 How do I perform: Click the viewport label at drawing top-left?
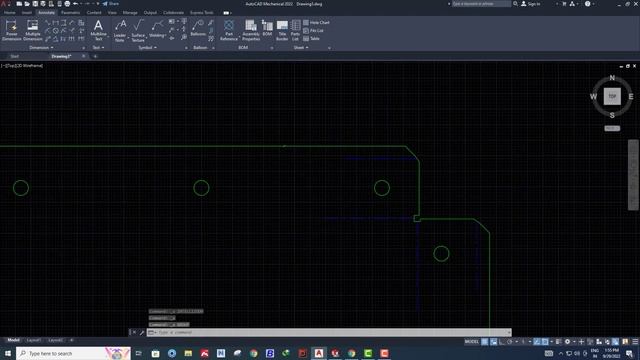tap(22, 65)
